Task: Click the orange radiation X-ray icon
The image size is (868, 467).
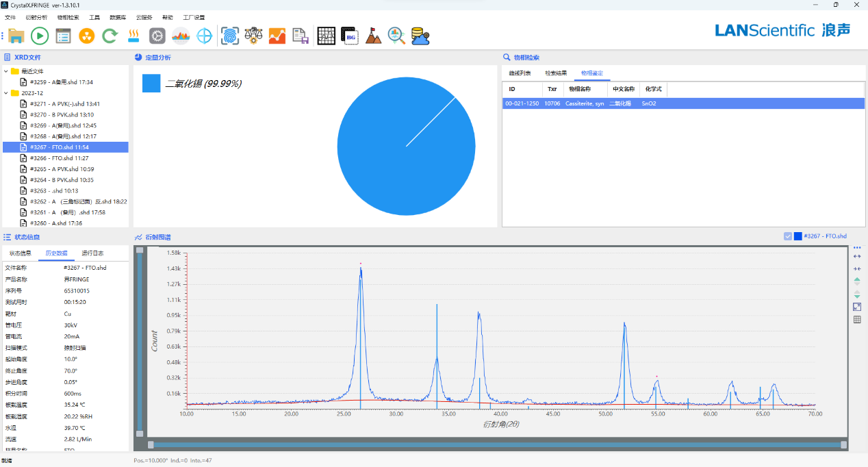Action: pyautogui.click(x=86, y=36)
